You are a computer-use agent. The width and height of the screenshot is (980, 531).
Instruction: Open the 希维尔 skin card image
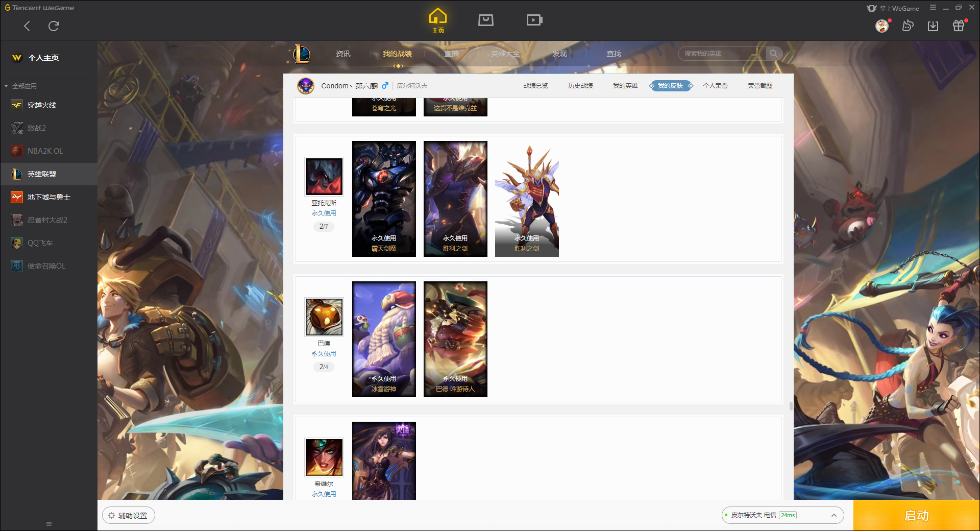(x=384, y=461)
